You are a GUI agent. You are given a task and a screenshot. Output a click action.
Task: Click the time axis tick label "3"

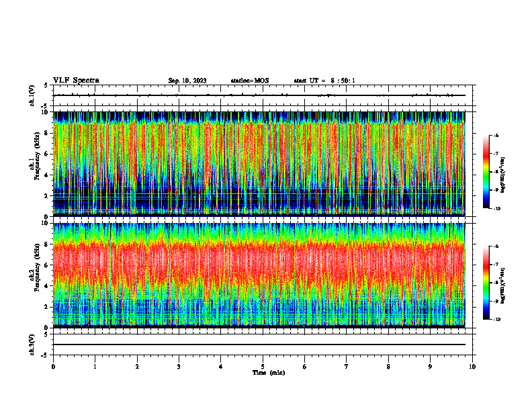point(179,367)
